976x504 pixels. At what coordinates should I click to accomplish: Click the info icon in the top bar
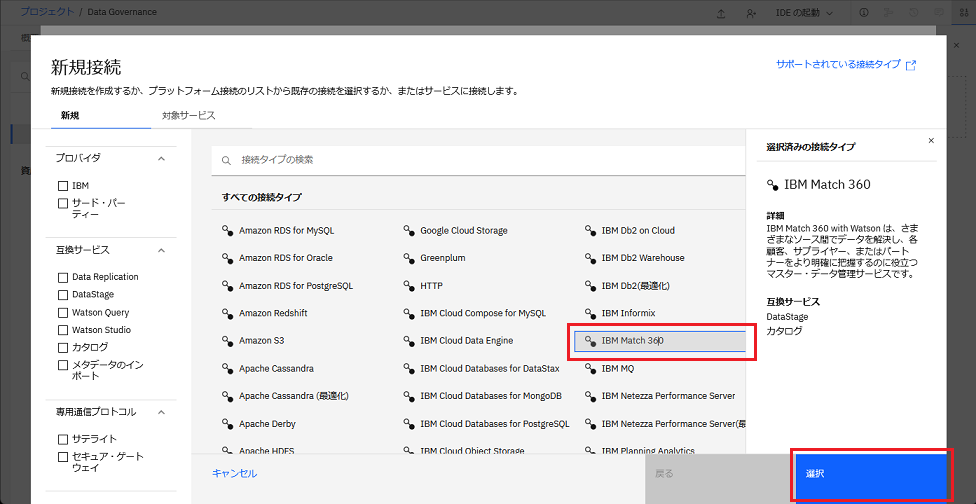[863, 12]
